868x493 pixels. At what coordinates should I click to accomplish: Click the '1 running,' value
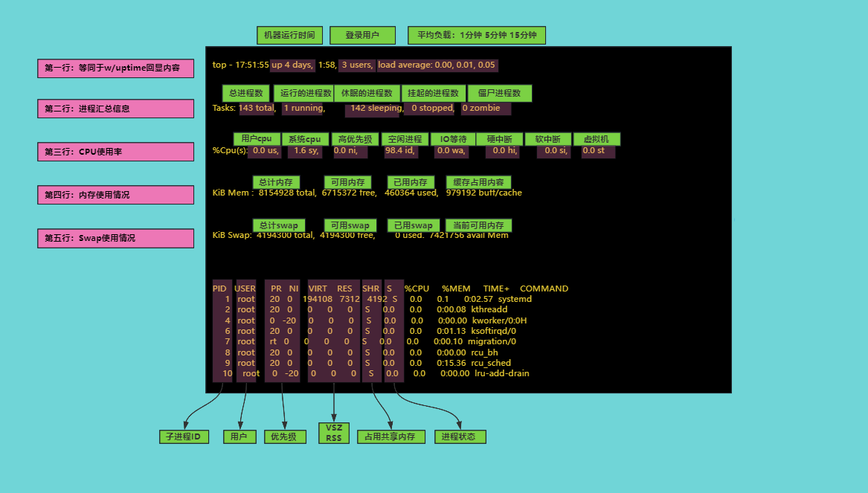(x=304, y=108)
